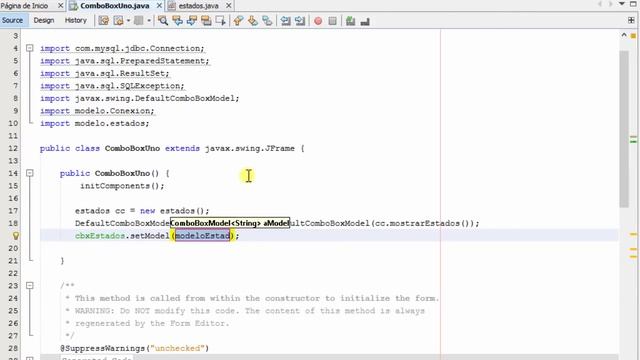Viewport: 640px width, 360px height.
Task: Click the scrollbar up arrow
Action: point(624,35)
